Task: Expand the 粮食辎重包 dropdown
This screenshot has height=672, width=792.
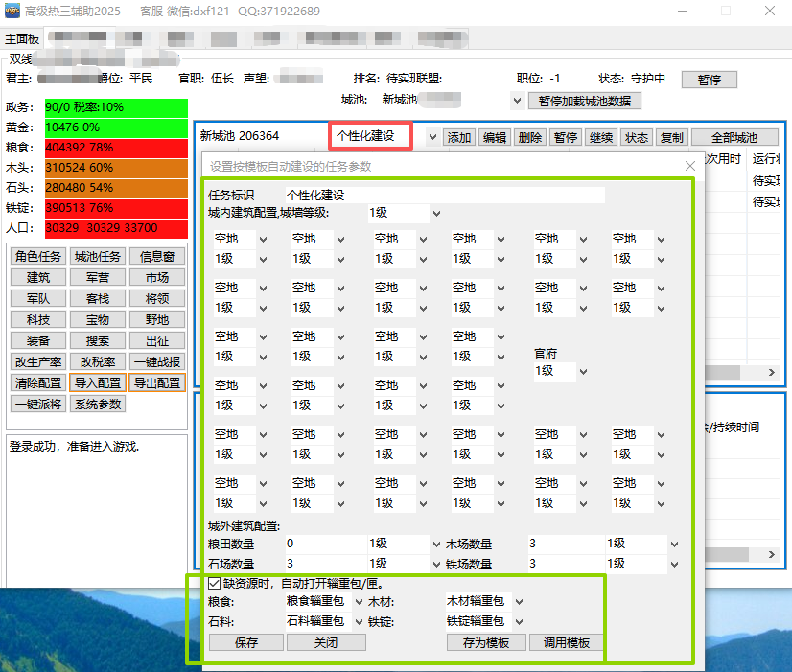Action: tap(356, 602)
